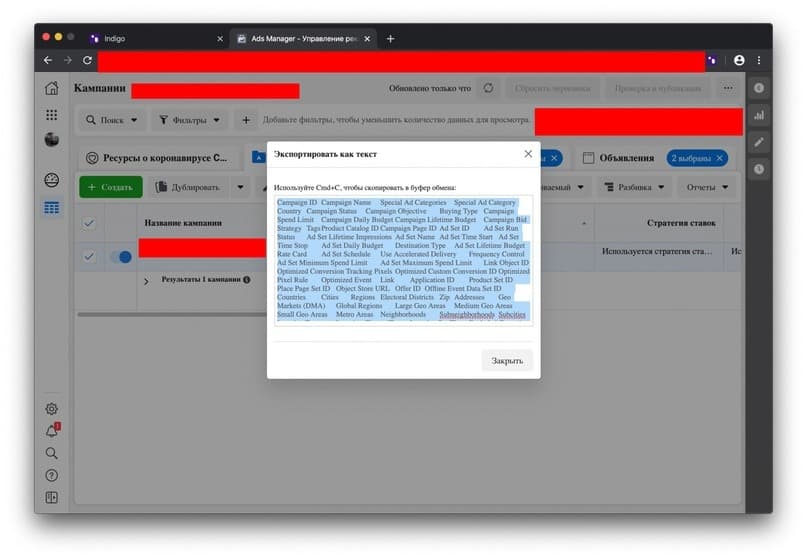This screenshot has height=559, width=807.
Task: Click the help question mark icon
Action: coord(51,475)
